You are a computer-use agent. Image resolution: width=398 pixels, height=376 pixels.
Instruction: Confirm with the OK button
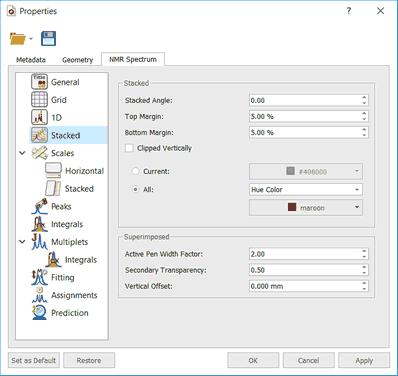tap(253, 360)
